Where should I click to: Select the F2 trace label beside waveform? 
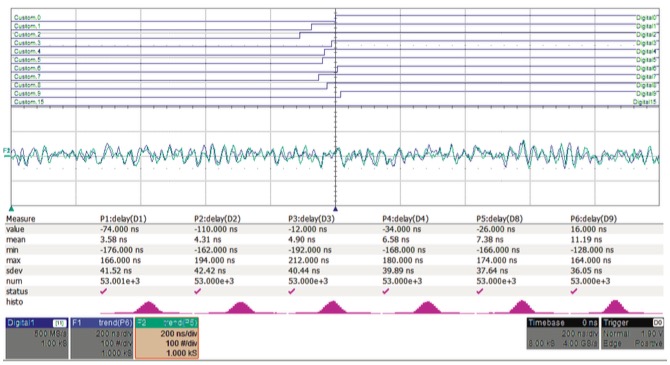(x=6, y=151)
